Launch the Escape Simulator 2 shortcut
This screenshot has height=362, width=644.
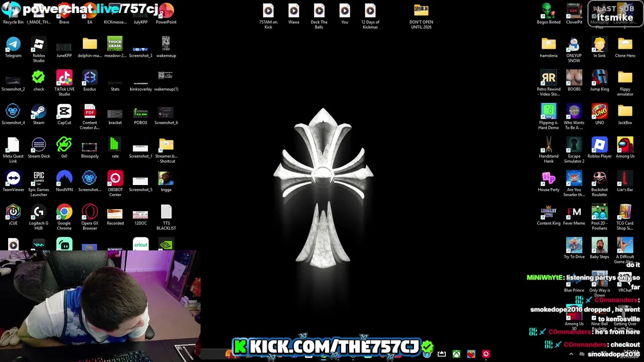click(574, 150)
